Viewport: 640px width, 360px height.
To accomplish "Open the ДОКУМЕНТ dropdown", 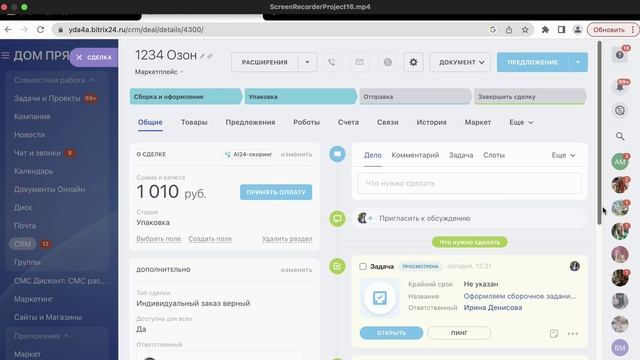I will (x=460, y=62).
